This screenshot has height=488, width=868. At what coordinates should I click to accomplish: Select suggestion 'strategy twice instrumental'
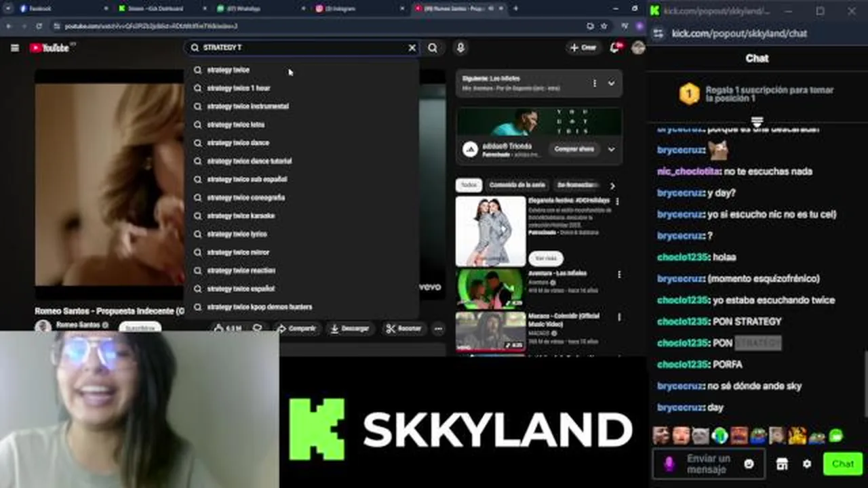coord(302,106)
